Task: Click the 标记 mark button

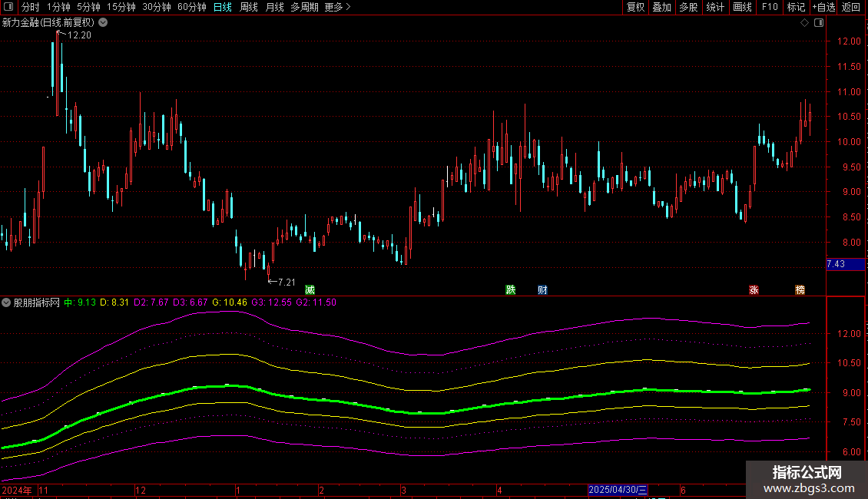Action: (796, 7)
